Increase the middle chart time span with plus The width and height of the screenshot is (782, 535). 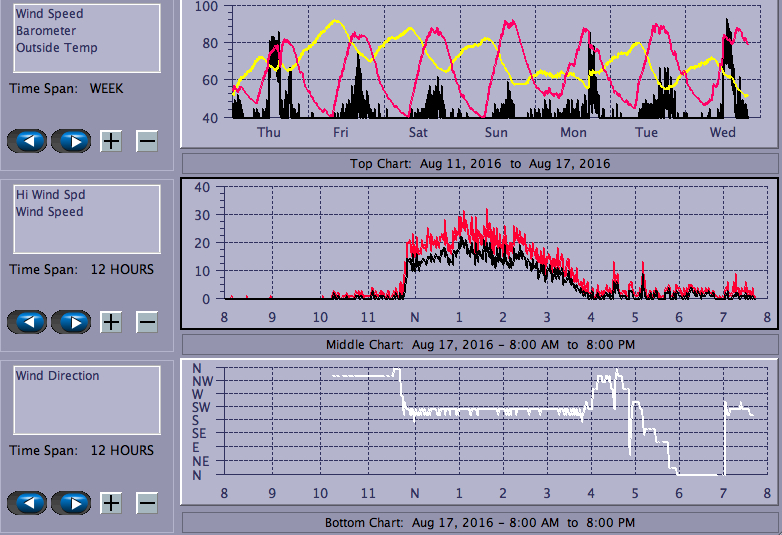point(111,322)
